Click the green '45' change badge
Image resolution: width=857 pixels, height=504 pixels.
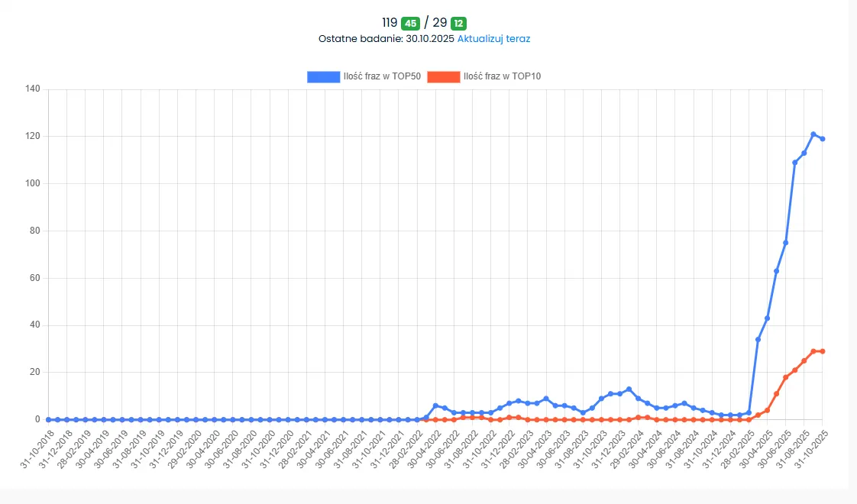(x=411, y=23)
